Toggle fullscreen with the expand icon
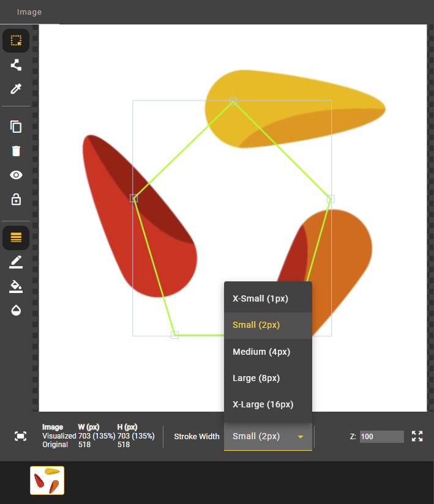This screenshot has width=434, height=504. tap(417, 436)
